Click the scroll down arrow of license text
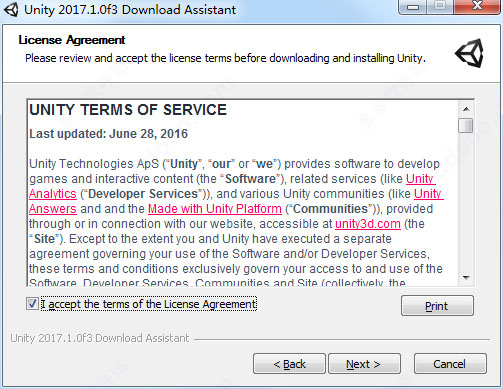 coord(466,277)
